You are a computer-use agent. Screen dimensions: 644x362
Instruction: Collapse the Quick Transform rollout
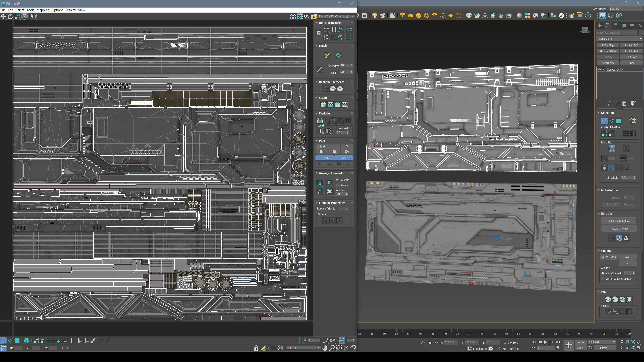(x=316, y=23)
